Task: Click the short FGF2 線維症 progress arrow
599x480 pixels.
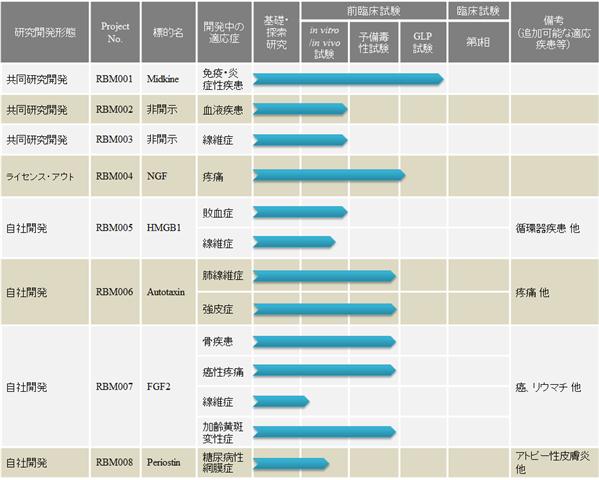Action: [x=281, y=402]
